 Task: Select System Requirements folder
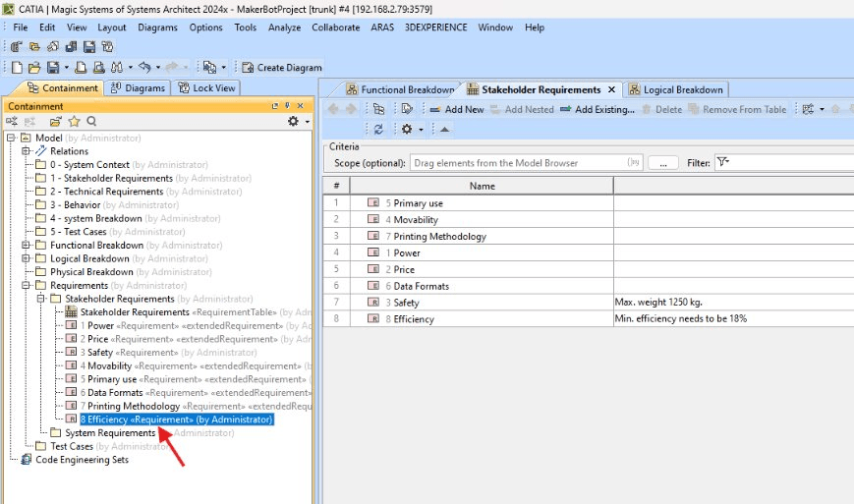coord(110,433)
